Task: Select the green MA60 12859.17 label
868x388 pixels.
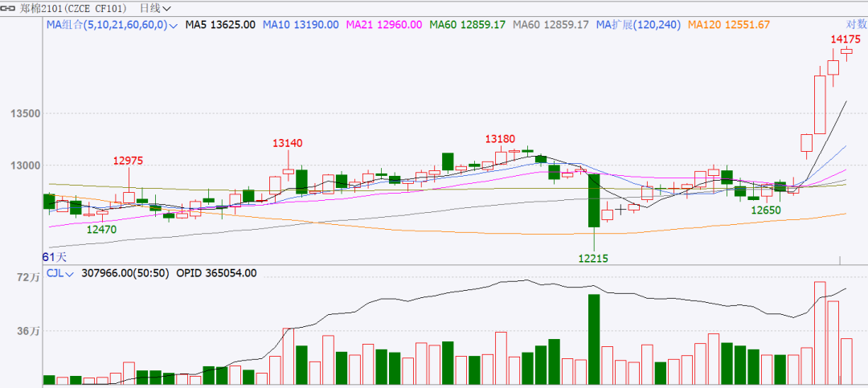Action: coord(468,25)
